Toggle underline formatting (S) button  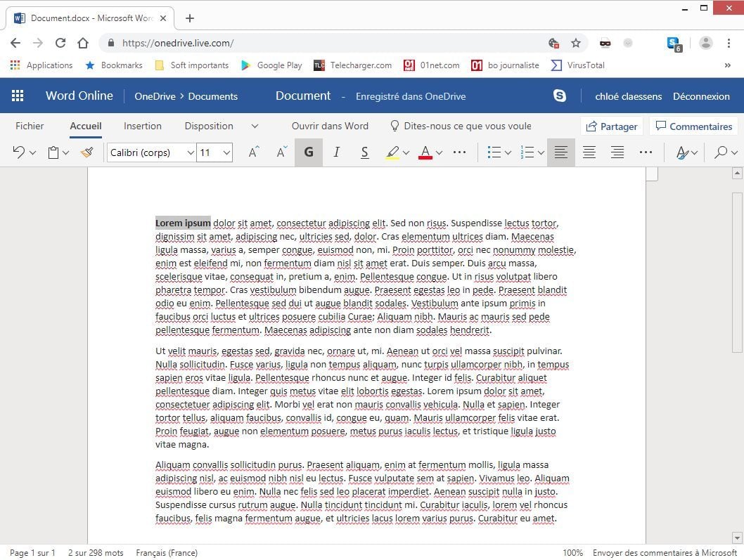tap(364, 152)
